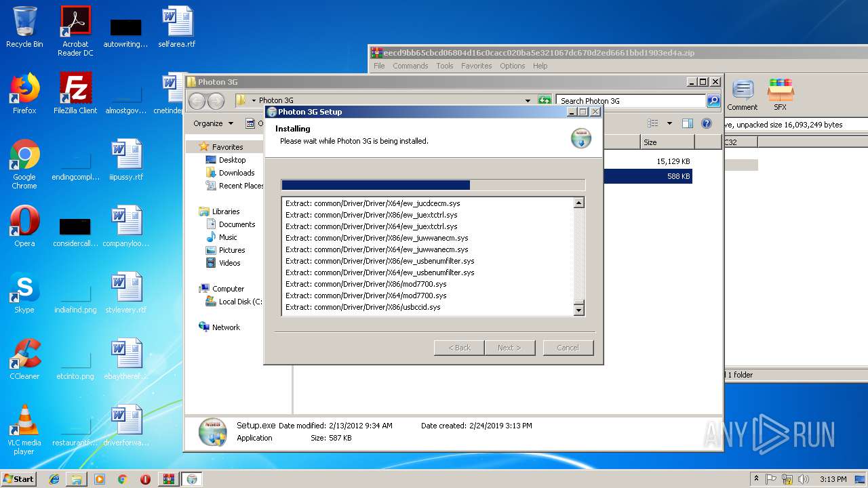Click the Windows Media Player taskbar icon
Screen dimensions: 868x488
(100, 479)
